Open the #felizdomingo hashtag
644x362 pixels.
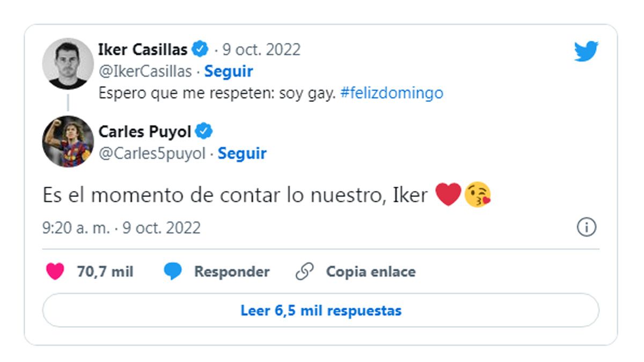(391, 93)
